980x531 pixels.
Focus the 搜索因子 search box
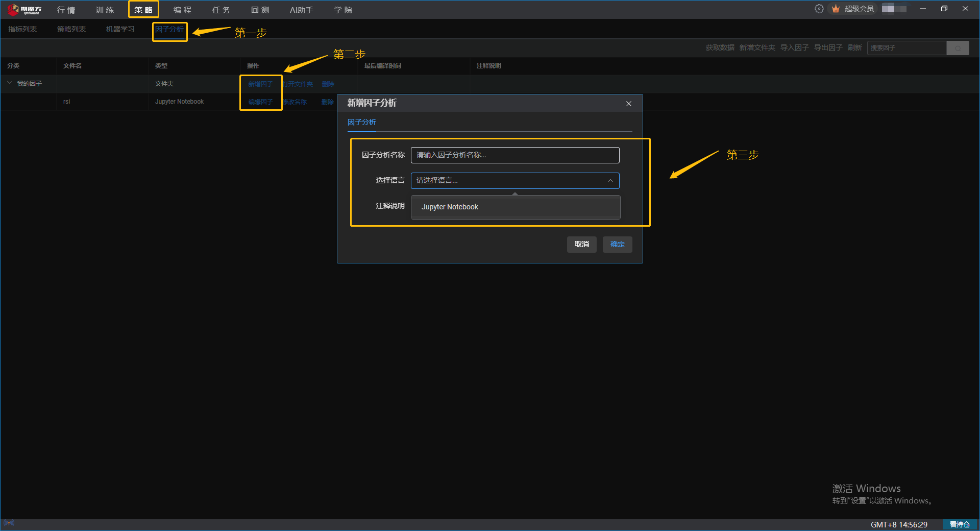[907, 48]
